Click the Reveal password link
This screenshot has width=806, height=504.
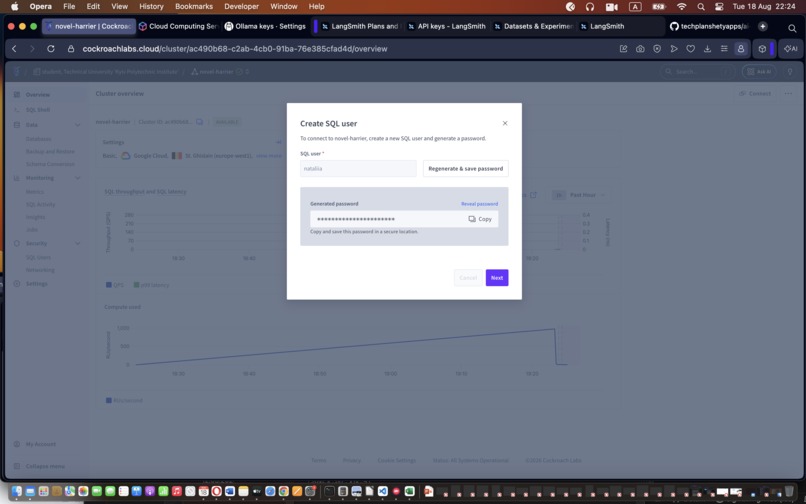[479, 204]
